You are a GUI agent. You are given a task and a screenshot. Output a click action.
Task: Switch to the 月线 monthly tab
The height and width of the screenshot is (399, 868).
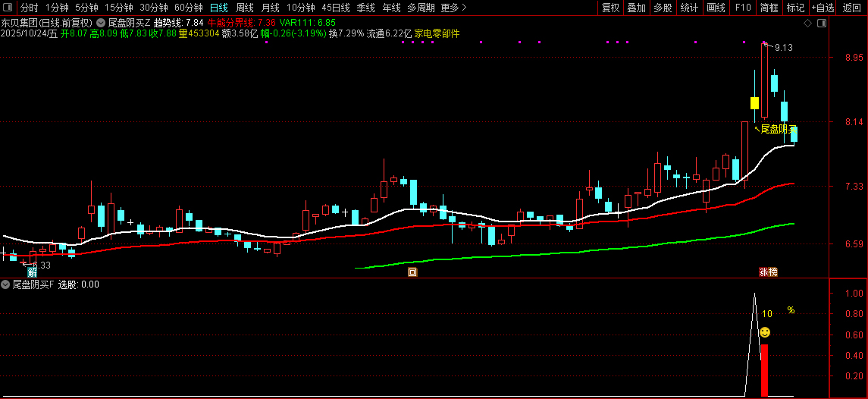pos(270,8)
